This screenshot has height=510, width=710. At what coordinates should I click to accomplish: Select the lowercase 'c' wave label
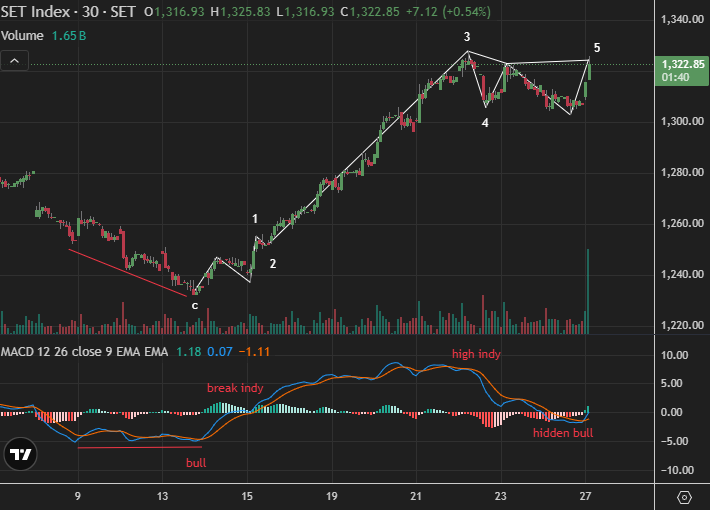pyautogui.click(x=195, y=306)
